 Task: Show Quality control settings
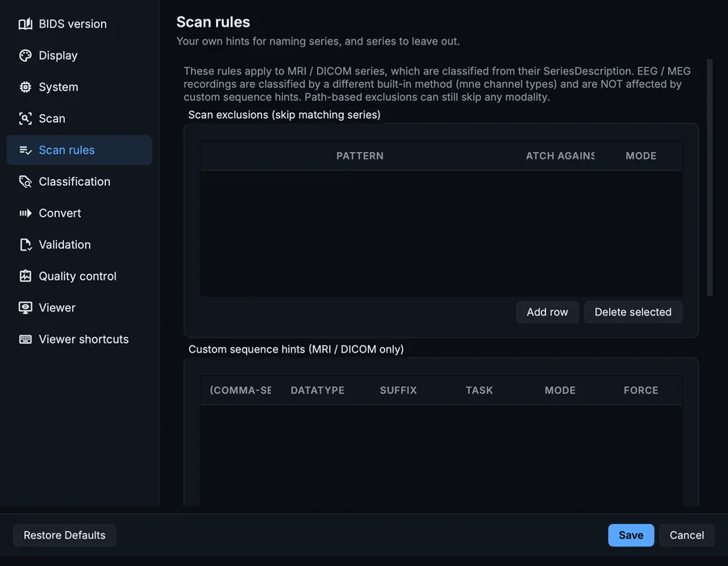[x=79, y=276]
